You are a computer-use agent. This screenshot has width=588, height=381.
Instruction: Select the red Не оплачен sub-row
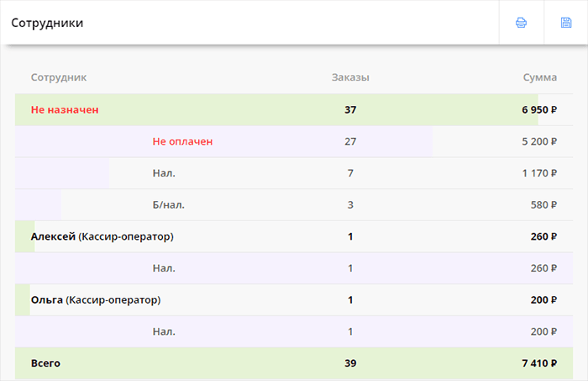coord(182,141)
